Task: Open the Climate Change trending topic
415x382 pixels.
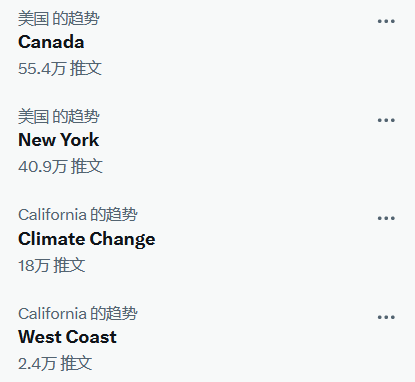Action: click(87, 239)
